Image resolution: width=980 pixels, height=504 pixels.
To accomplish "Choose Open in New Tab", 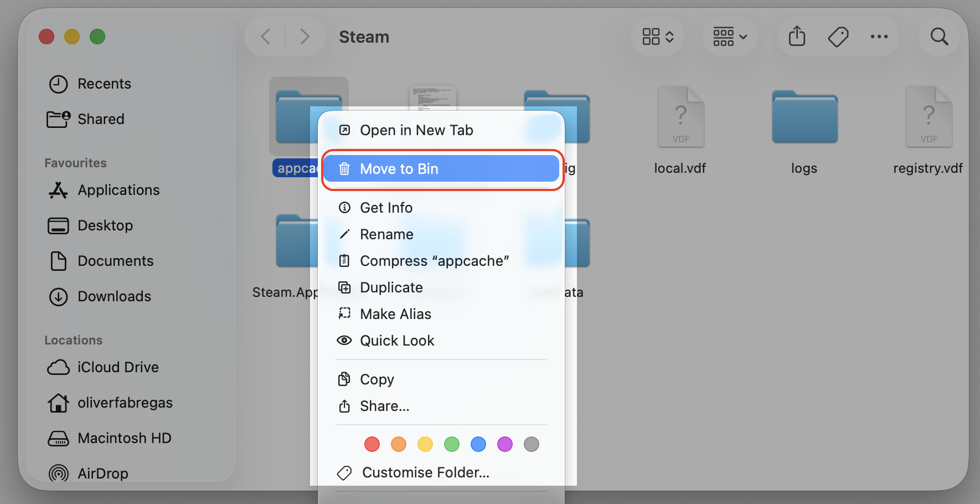I will click(441, 130).
